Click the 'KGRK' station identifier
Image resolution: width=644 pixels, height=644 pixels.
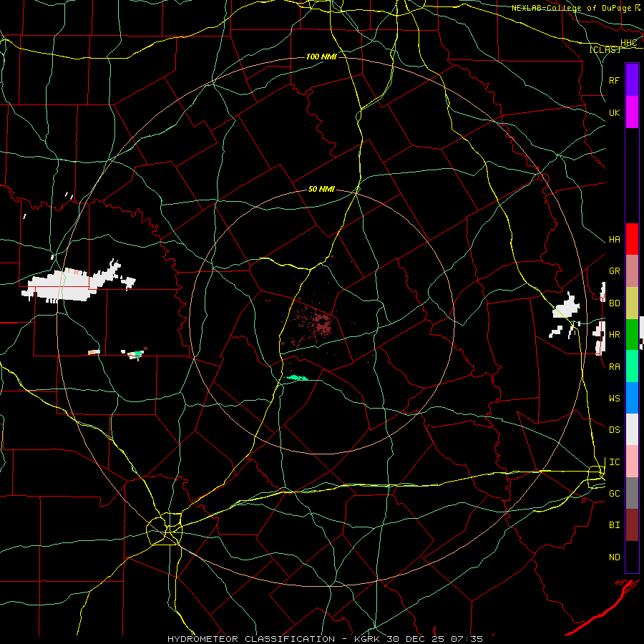(x=369, y=639)
